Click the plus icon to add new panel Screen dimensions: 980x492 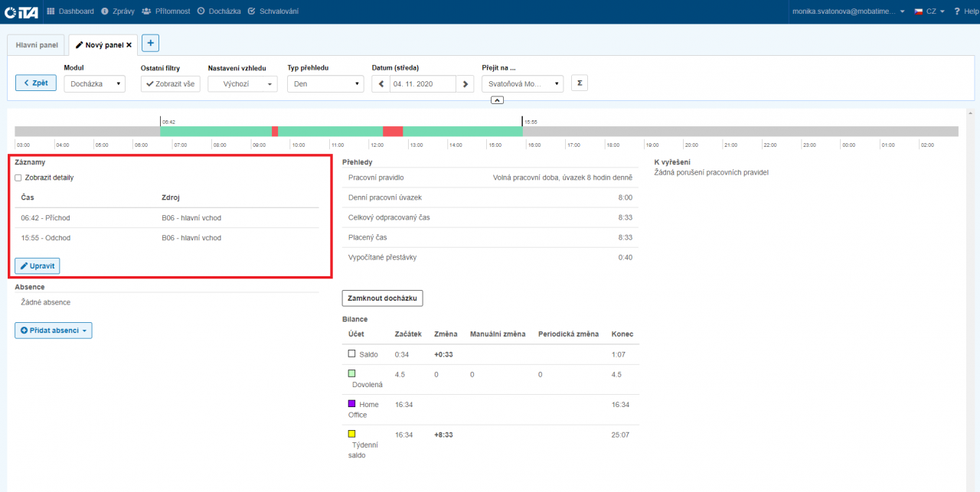pyautogui.click(x=151, y=44)
